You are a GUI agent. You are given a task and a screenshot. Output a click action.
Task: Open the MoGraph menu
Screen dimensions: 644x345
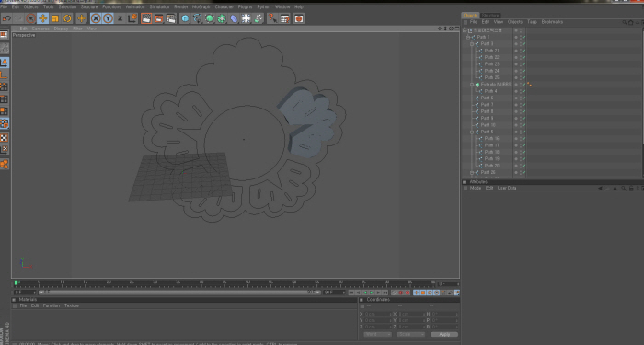coord(201,7)
